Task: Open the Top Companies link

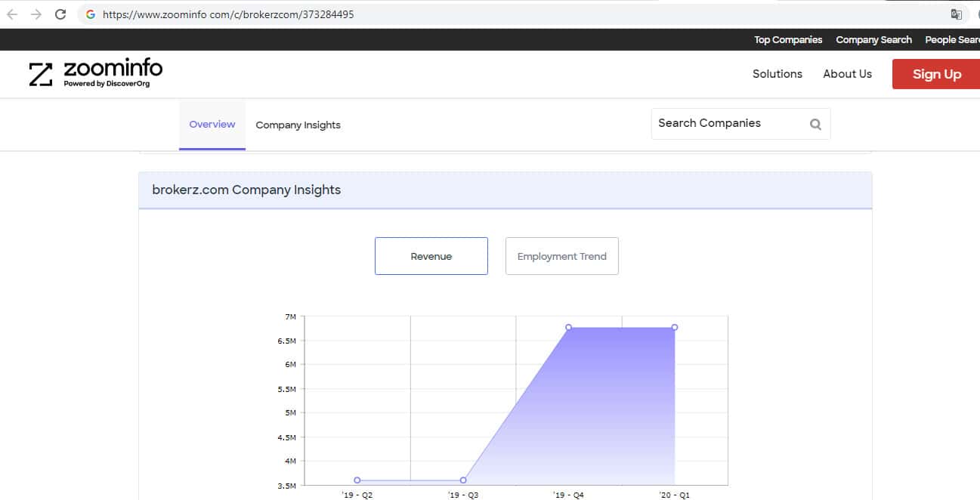Action: tap(787, 40)
